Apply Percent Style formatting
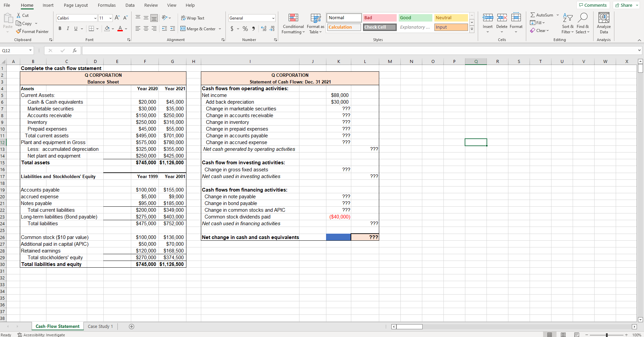 [x=245, y=29]
